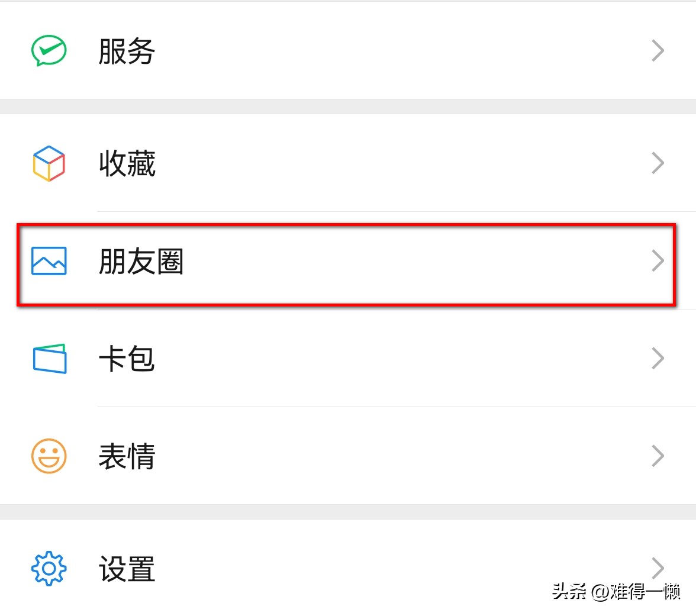
Task: Click the chevron beside 设置
Action: tap(657, 567)
